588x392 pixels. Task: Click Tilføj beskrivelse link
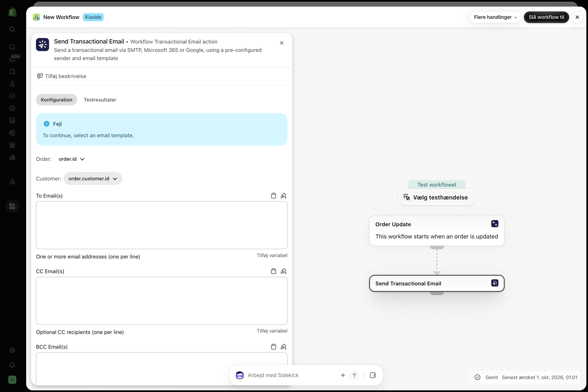(62, 76)
